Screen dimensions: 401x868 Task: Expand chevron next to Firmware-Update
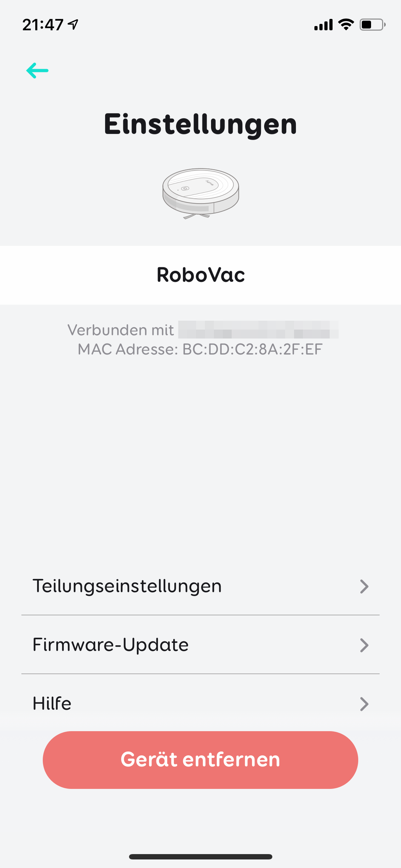coord(364,645)
